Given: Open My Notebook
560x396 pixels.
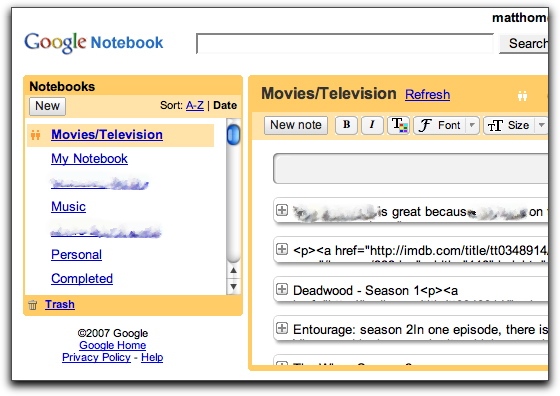Looking at the screenshot, I should click(89, 159).
